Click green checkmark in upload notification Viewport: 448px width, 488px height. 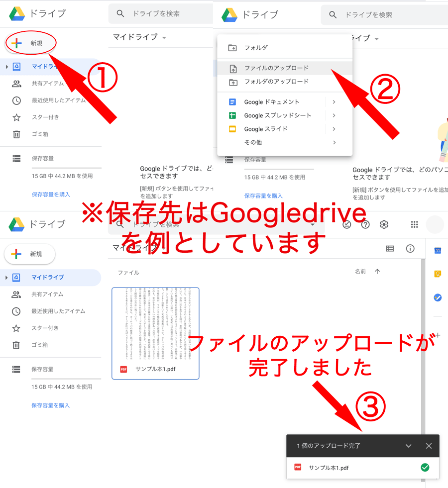[x=425, y=467]
